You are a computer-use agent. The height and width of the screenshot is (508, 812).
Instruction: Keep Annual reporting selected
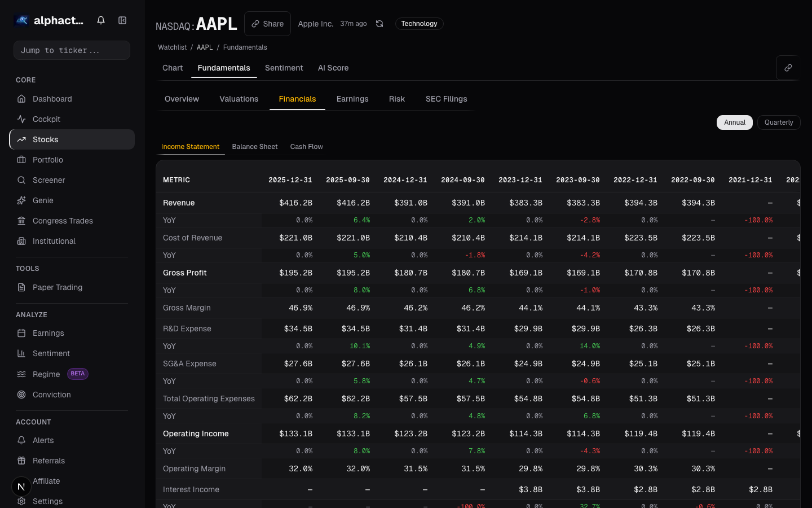pyautogui.click(x=734, y=122)
